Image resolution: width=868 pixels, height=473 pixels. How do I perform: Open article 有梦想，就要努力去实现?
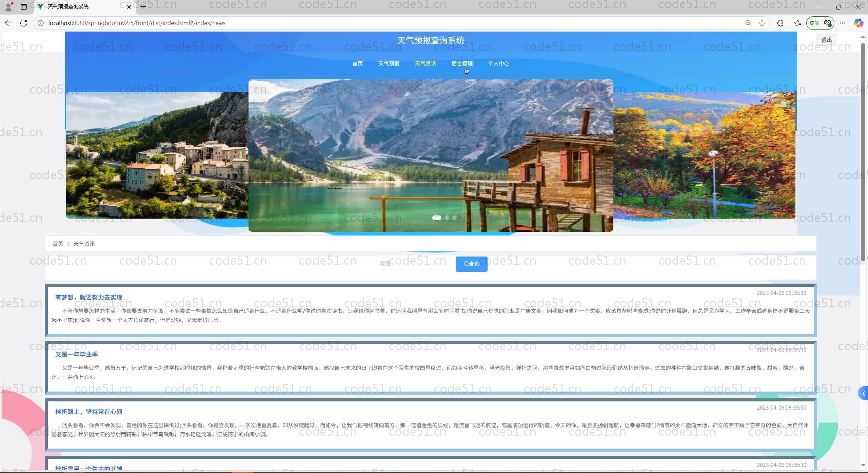(88, 297)
